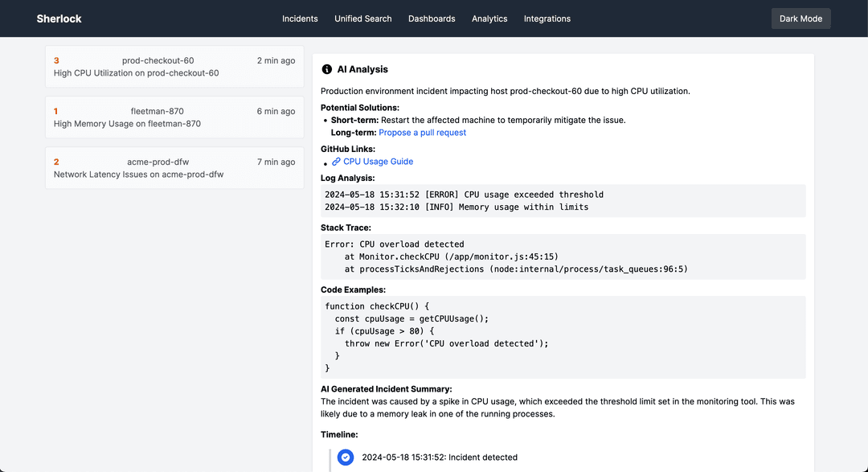
Task: Click the AI Analysis info icon
Action: click(x=326, y=69)
